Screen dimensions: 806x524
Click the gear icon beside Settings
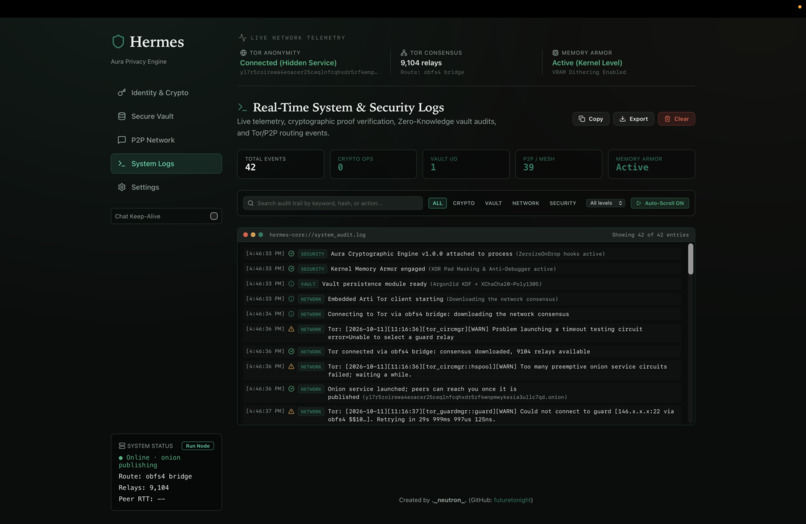(x=122, y=187)
